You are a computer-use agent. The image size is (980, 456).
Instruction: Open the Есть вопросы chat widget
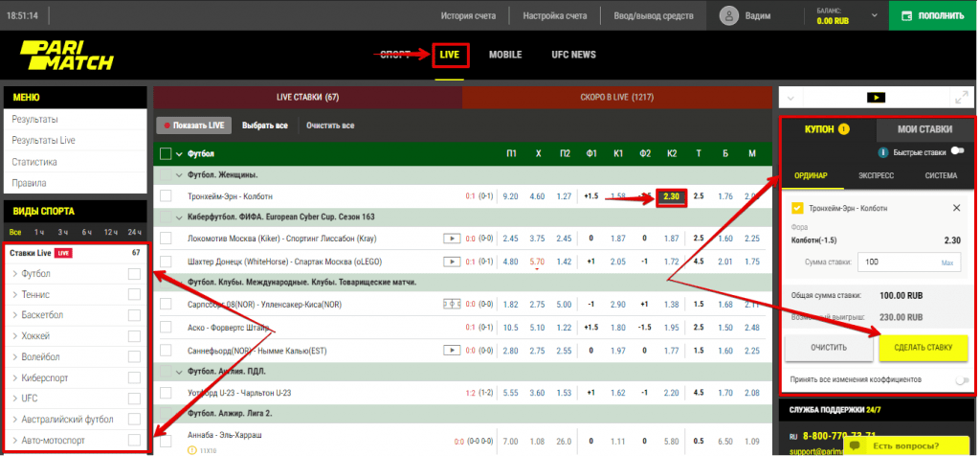[907, 446]
